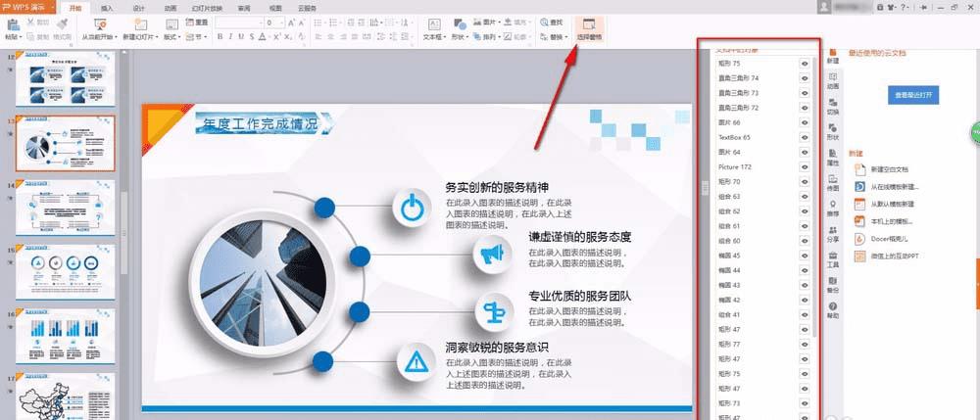Select the megaphone icon on the slide
Image resolution: width=980 pixels, height=420 pixels.
pos(492,254)
